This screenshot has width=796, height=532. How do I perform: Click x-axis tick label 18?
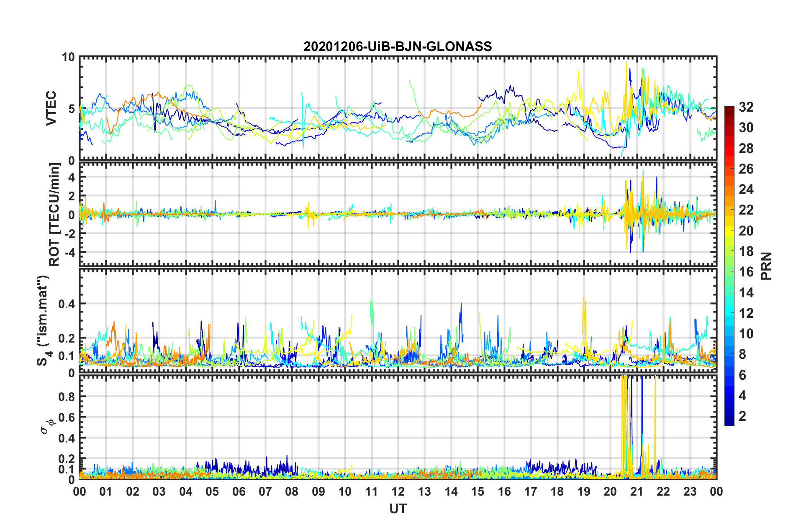point(557,492)
